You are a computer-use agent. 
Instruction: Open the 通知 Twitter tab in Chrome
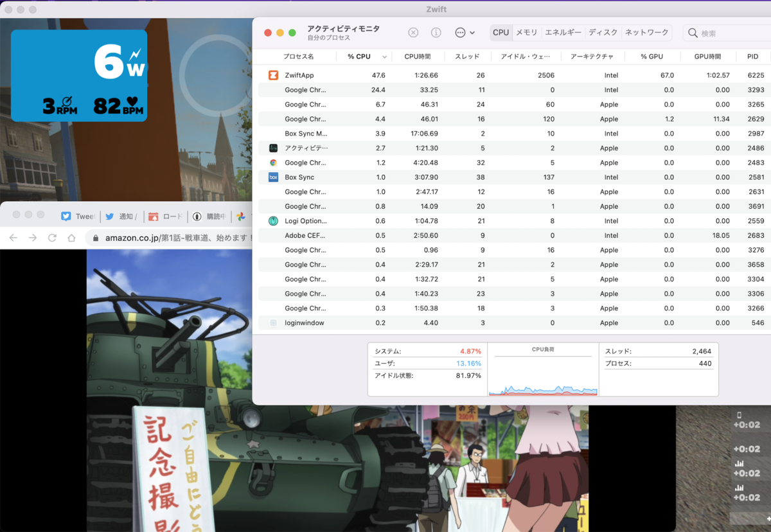[120, 217]
